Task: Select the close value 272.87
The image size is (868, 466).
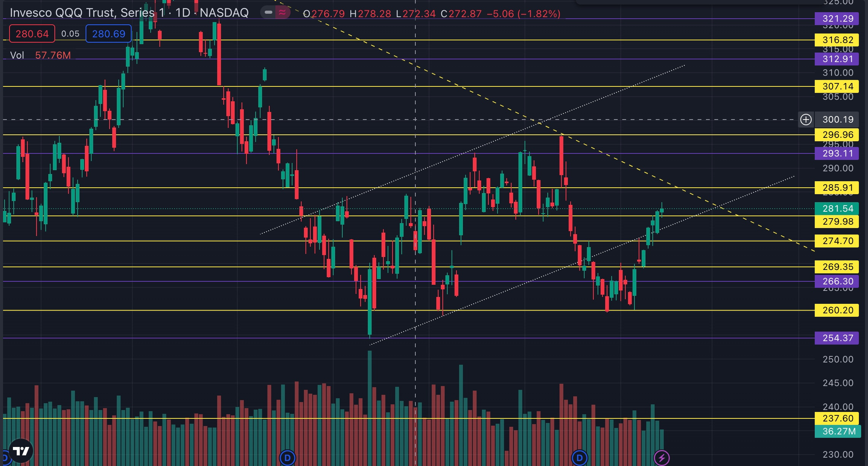Action: coord(465,14)
